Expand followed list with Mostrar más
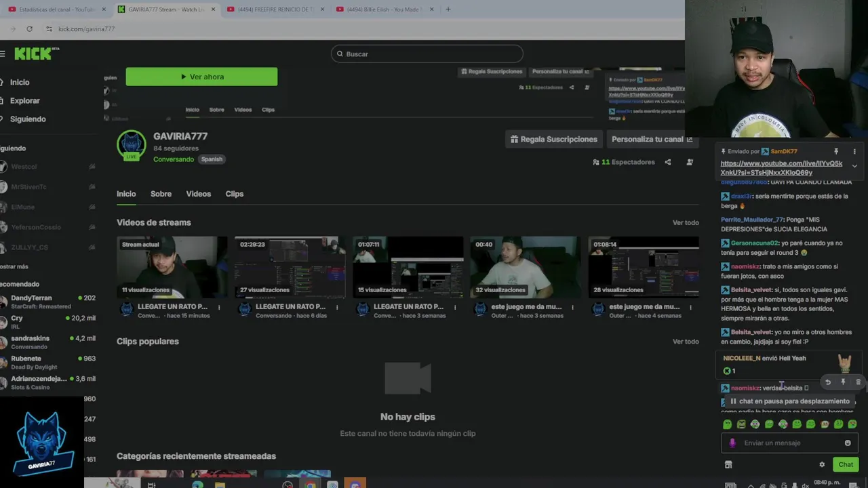 (x=14, y=266)
